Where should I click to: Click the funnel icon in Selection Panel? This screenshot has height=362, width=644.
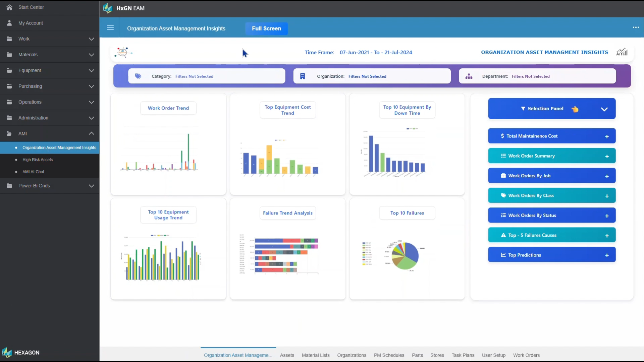point(524,108)
